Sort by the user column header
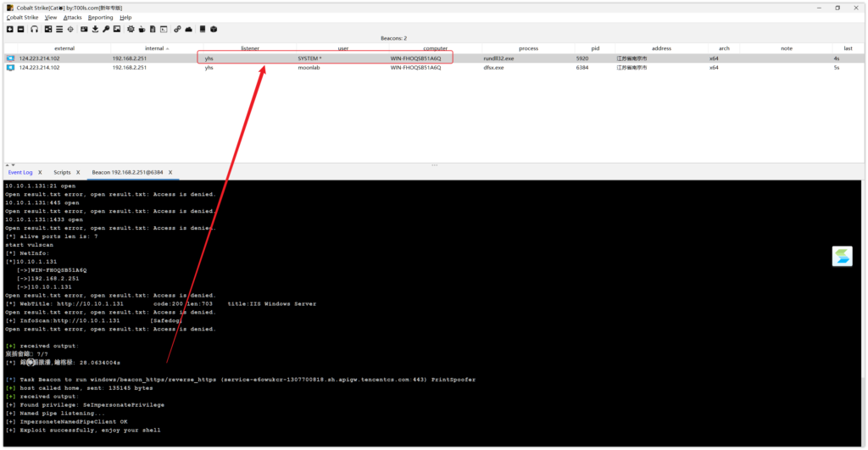The image size is (868, 450). pos(342,48)
